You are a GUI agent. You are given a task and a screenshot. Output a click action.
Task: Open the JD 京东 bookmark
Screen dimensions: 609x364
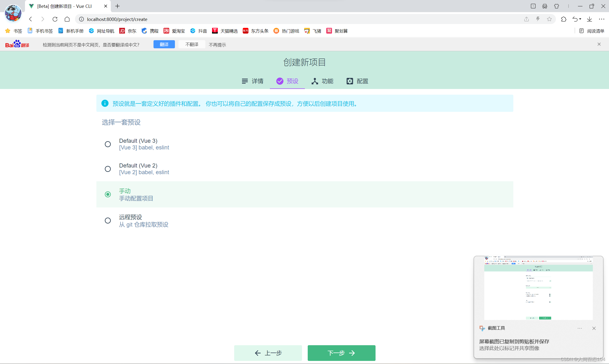coord(128,31)
